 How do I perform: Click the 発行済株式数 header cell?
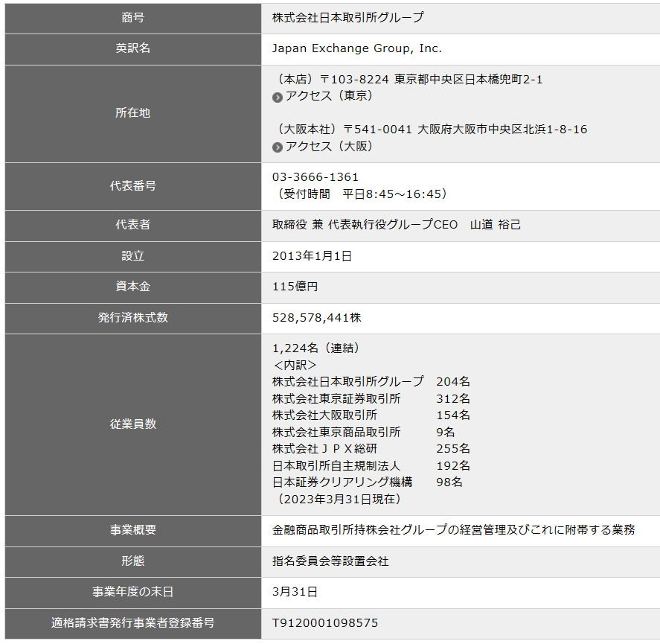133,318
